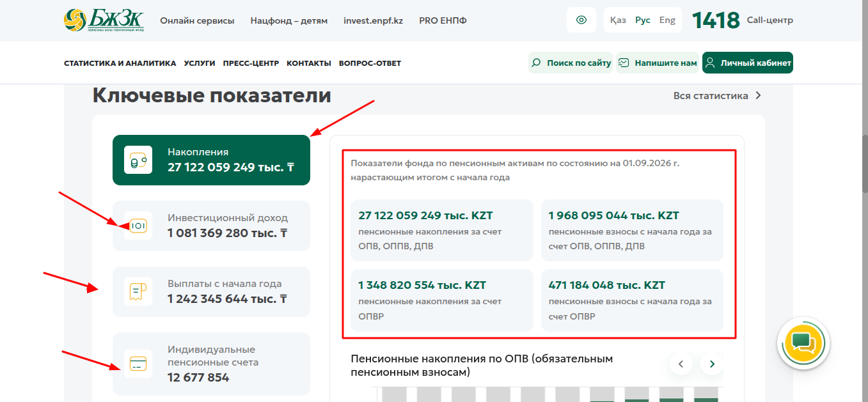The height and width of the screenshot is (402, 868).
Task: Go to previous chart with left chevron
Action: pos(681,364)
